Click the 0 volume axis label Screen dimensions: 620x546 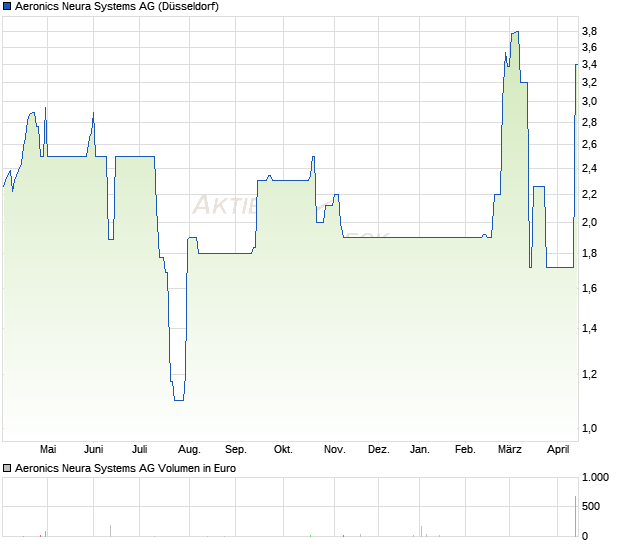585,536
